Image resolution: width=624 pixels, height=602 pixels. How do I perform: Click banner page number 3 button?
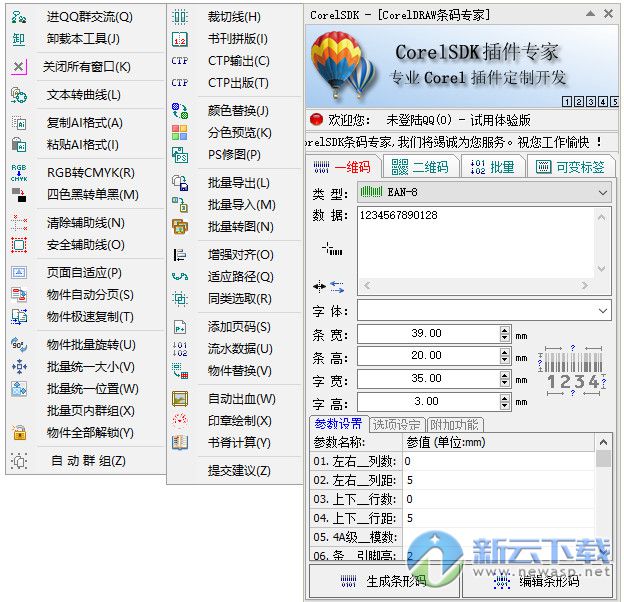[591, 102]
